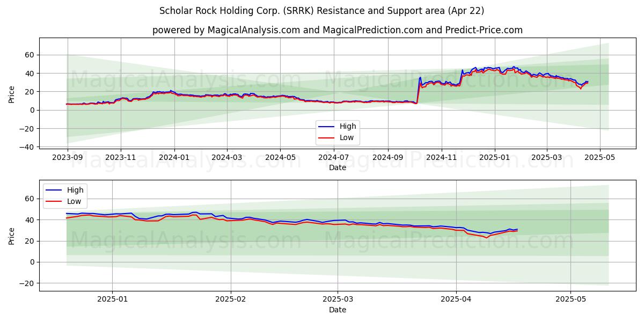
Task: Click the top chart x-axis label "2024-07"
Action: pos(334,159)
